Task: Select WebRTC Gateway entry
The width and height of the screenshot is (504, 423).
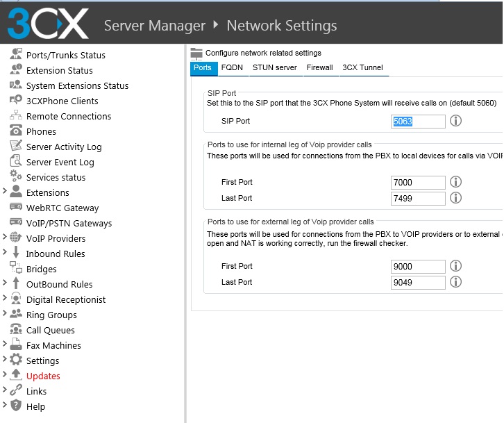Action: (x=62, y=208)
